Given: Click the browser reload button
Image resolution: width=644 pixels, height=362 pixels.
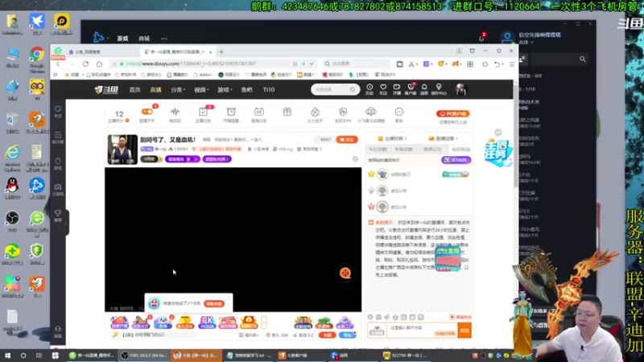Looking at the screenshot, I should point(85,64).
